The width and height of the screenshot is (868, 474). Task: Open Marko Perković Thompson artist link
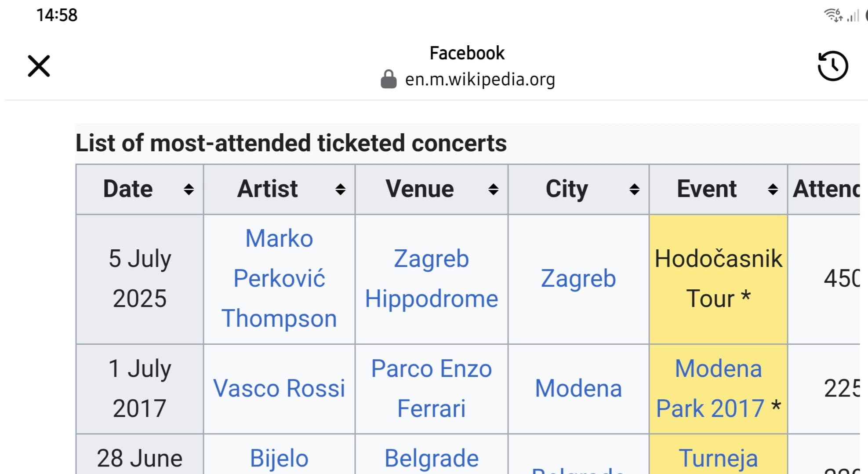[279, 278]
